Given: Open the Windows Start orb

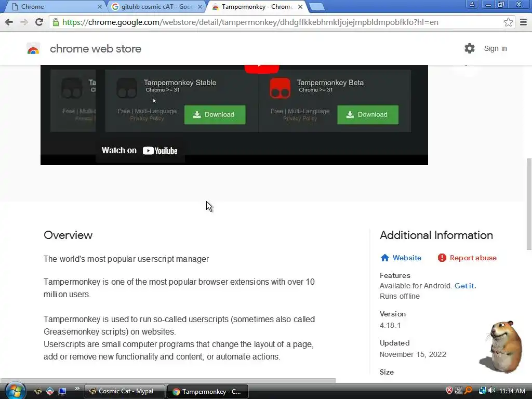Looking at the screenshot, I should tap(16, 391).
